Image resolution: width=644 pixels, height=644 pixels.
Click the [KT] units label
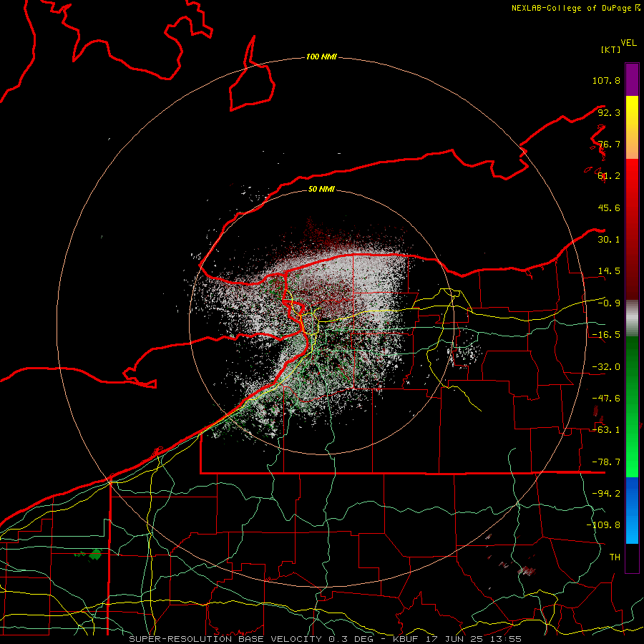610,49
